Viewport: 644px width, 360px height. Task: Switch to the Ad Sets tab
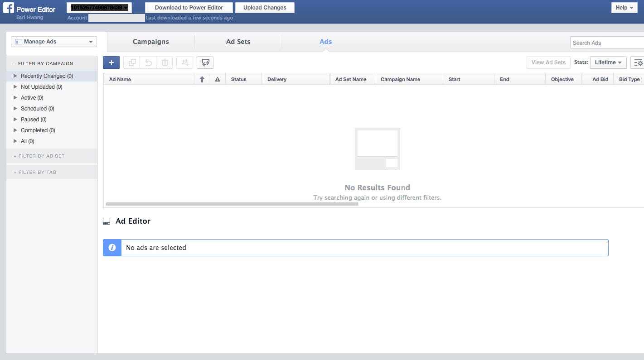click(238, 42)
